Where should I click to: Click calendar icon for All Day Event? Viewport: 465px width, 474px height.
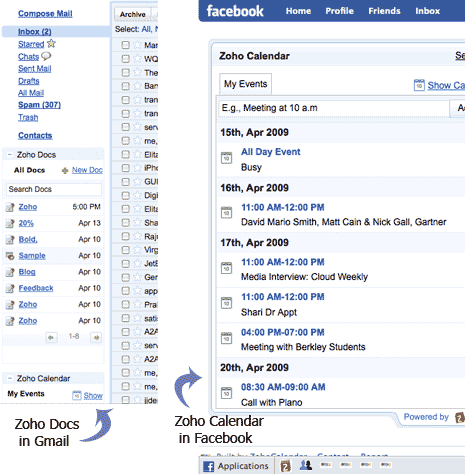coord(226,158)
